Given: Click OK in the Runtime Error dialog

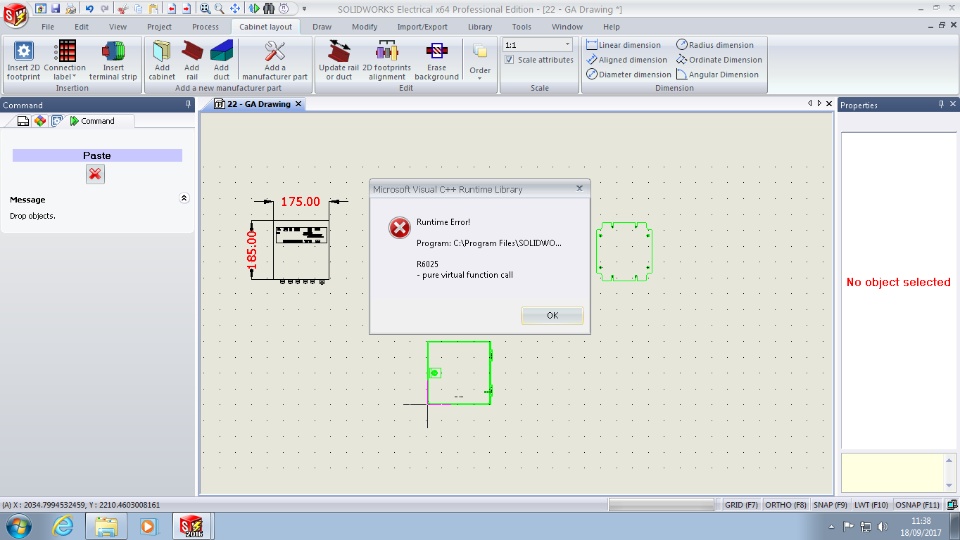Looking at the screenshot, I should click(552, 315).
